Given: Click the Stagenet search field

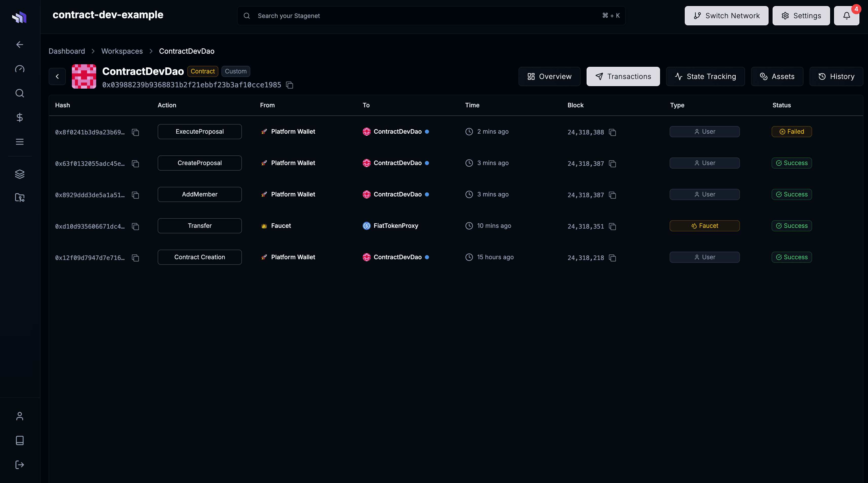Looking at the screenshot, I should pyautogui.click(x=371, y=15).
